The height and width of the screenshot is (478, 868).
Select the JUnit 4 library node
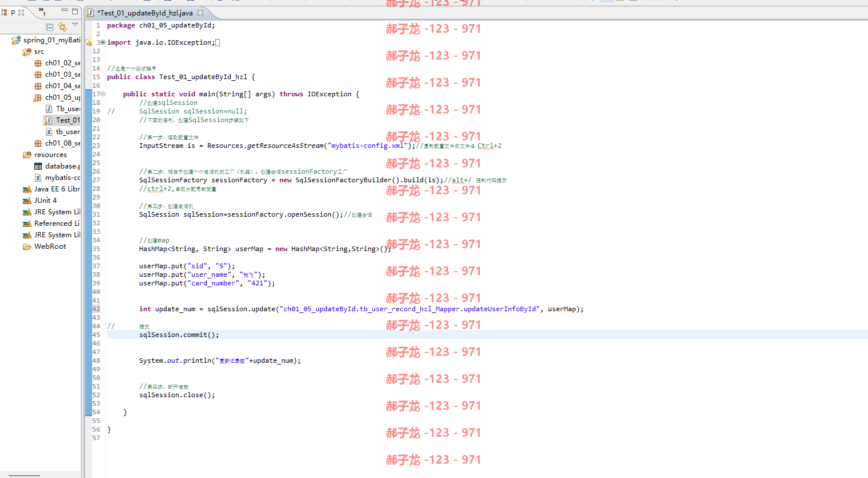point(40,201)
